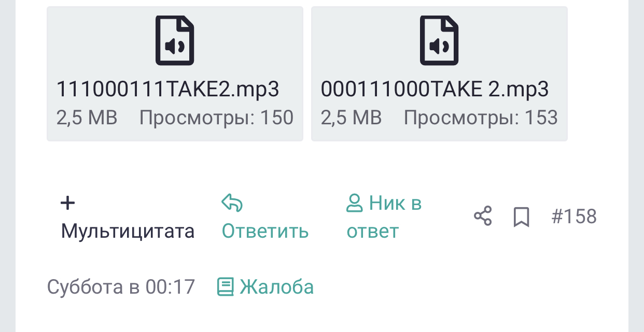644x332 pixels.
Task: Click the report icon beside Жалоба
Action: tap(225, 287)
